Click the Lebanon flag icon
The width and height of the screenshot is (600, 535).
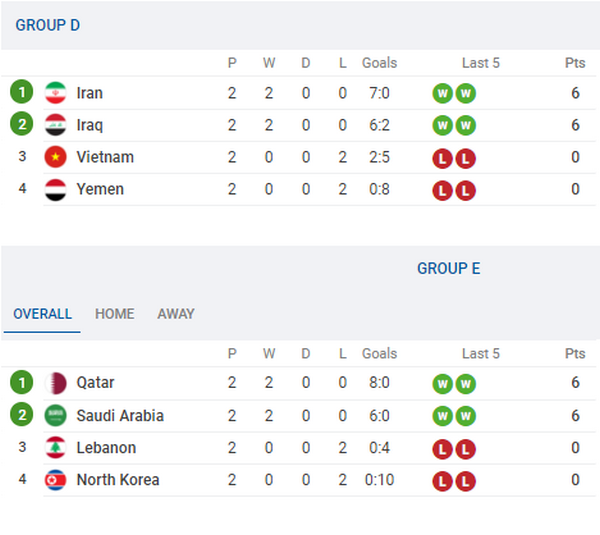[55, 448]
